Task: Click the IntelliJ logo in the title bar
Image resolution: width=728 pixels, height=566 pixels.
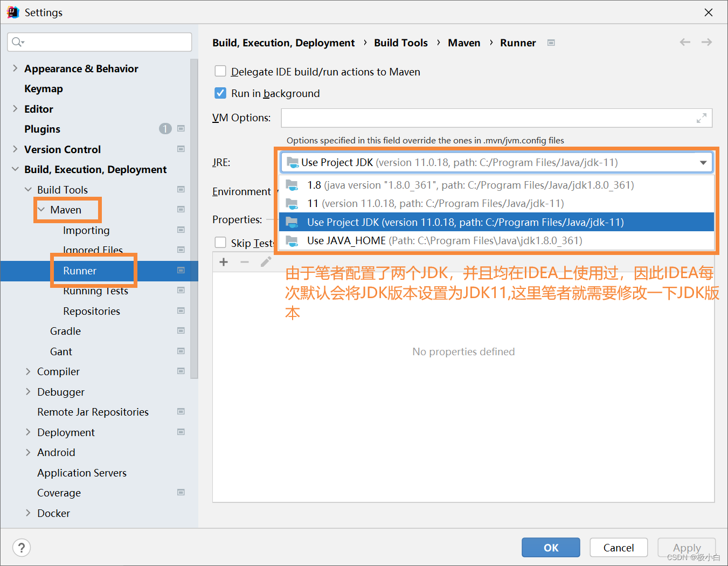Action: click(x=13, y=12)
